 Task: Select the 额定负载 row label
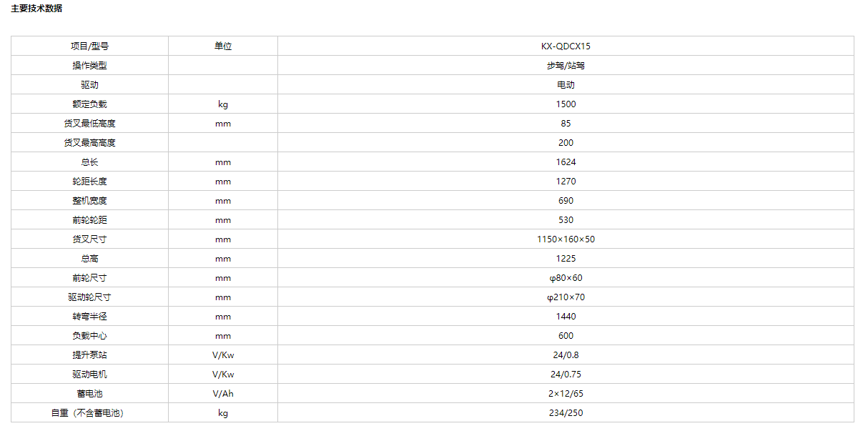click(89, 104)
